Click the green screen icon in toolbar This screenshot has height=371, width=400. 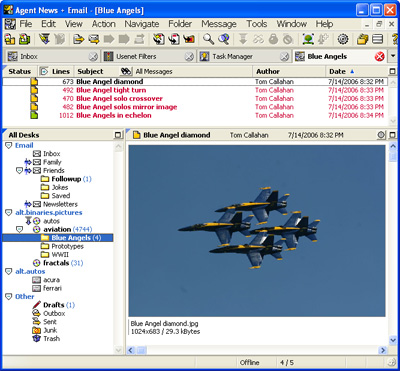coord(308,39)
